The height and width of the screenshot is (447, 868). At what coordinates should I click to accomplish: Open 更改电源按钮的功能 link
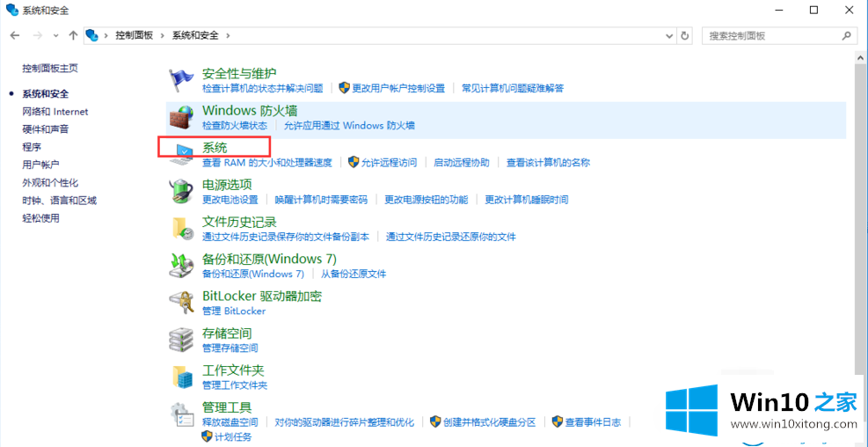point(427,200)
